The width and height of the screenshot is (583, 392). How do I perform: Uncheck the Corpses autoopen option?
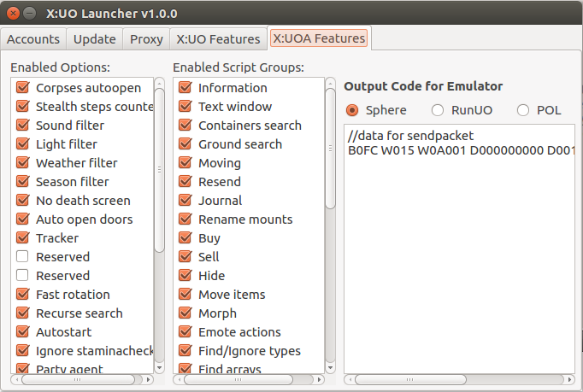coord(23,88)
